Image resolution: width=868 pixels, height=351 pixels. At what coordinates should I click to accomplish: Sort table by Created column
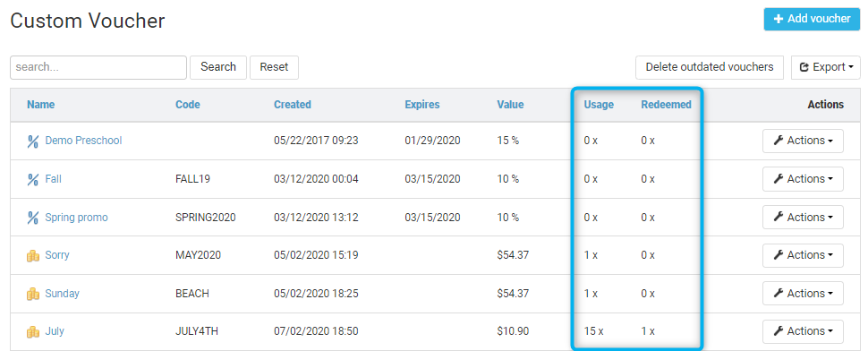pyautogui.click(x=293, y=105)
